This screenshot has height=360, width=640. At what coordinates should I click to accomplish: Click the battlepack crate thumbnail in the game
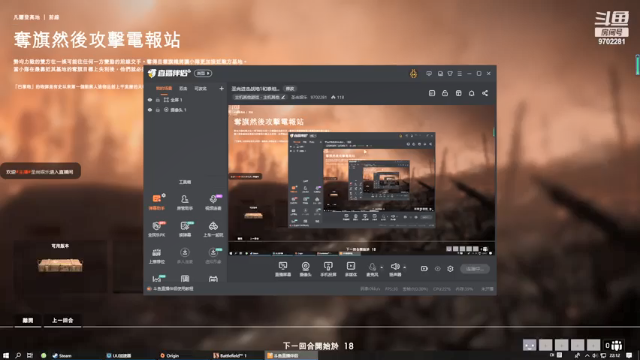coord(60,265)
